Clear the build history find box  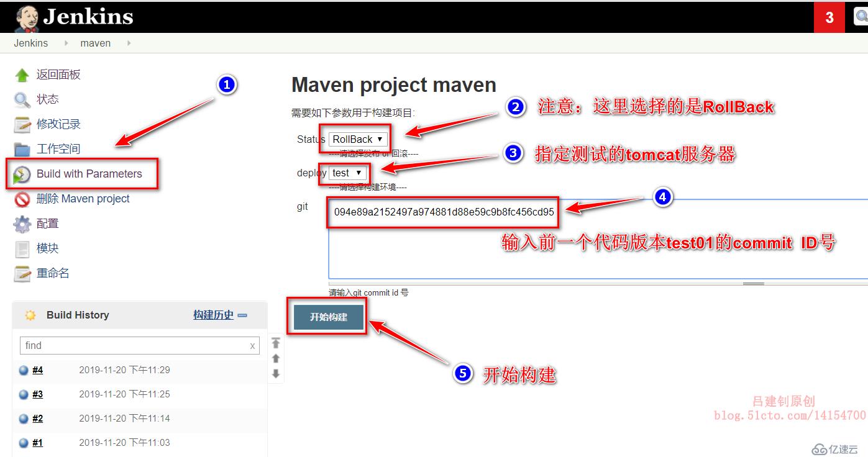pos(252,346)
